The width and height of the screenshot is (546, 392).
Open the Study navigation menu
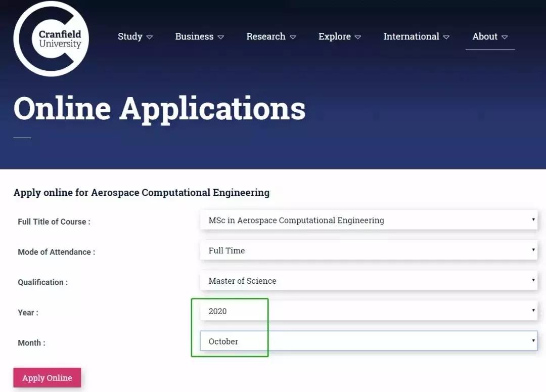point(130,36)
